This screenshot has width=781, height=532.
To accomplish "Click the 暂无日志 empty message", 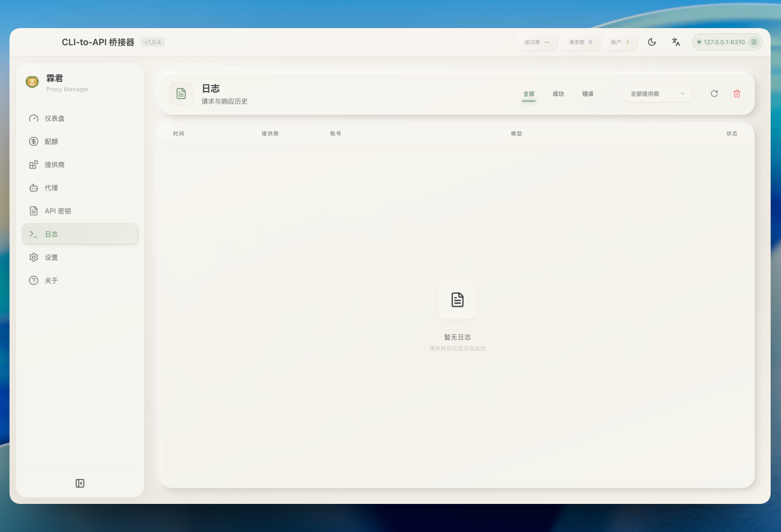I will point(458,337).
